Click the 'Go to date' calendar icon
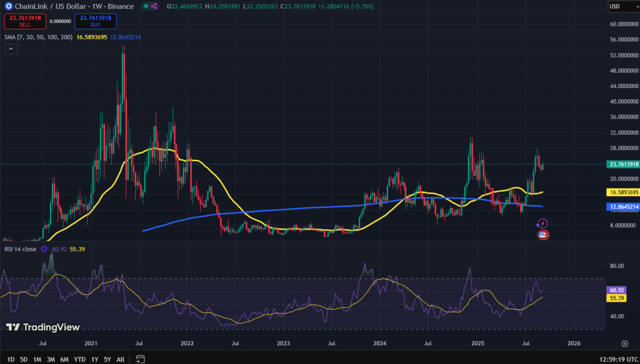 [x=140, y=358]
